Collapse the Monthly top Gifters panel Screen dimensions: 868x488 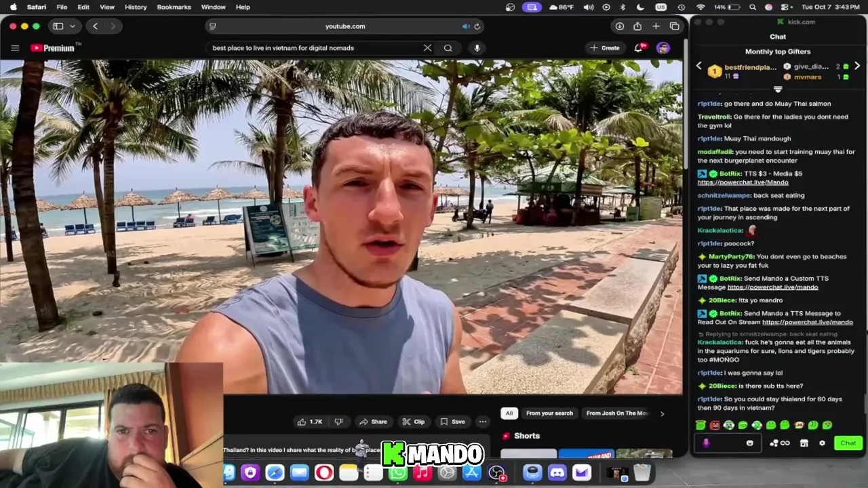click(778, 89)
